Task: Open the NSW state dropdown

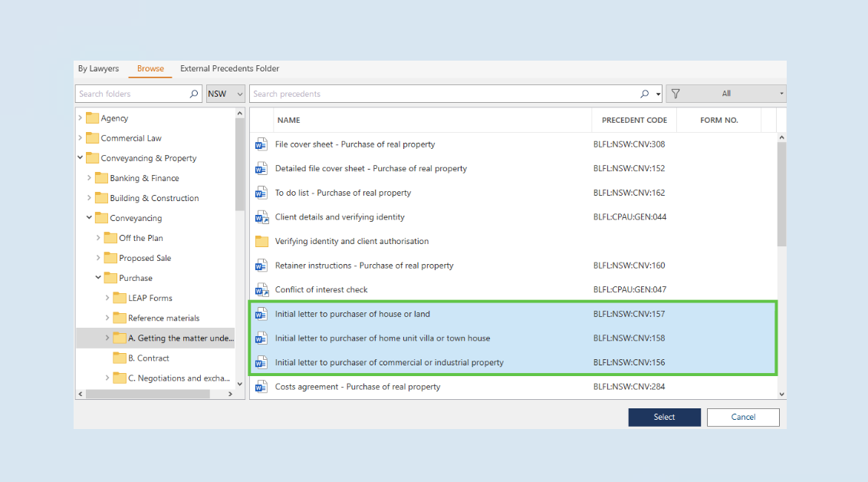Action: point(225,94)
